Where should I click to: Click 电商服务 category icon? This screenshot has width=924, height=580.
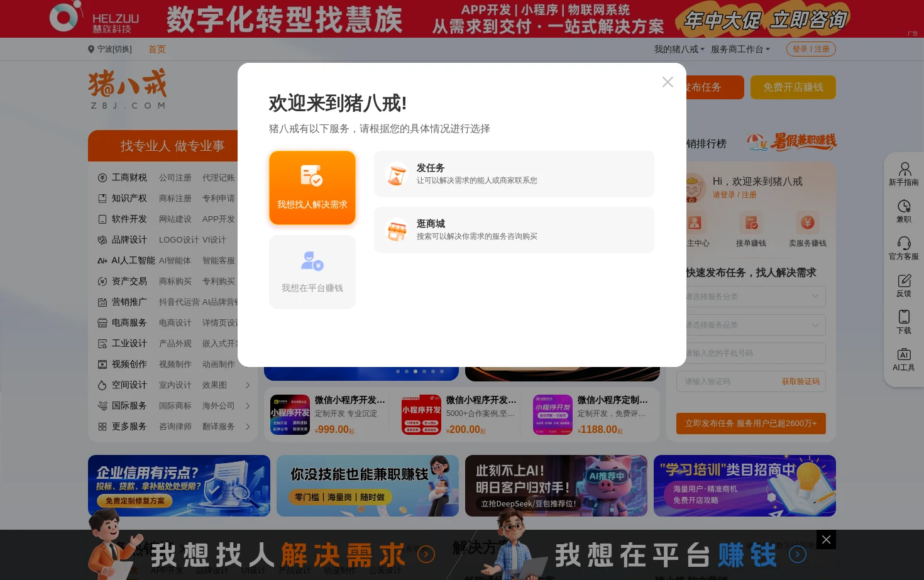102,323
